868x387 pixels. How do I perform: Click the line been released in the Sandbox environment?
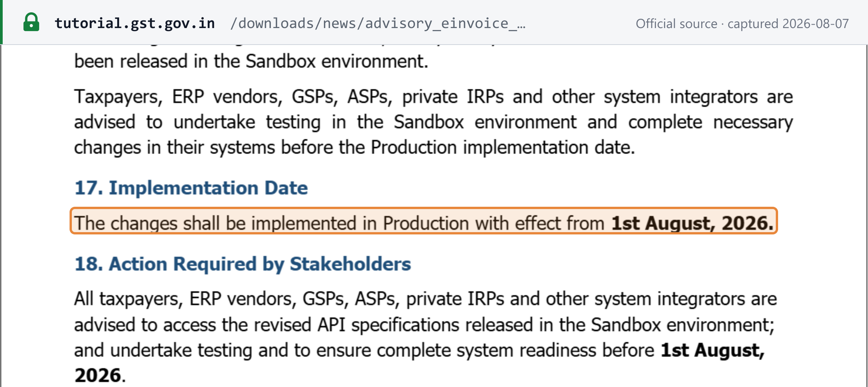[251, 61]
